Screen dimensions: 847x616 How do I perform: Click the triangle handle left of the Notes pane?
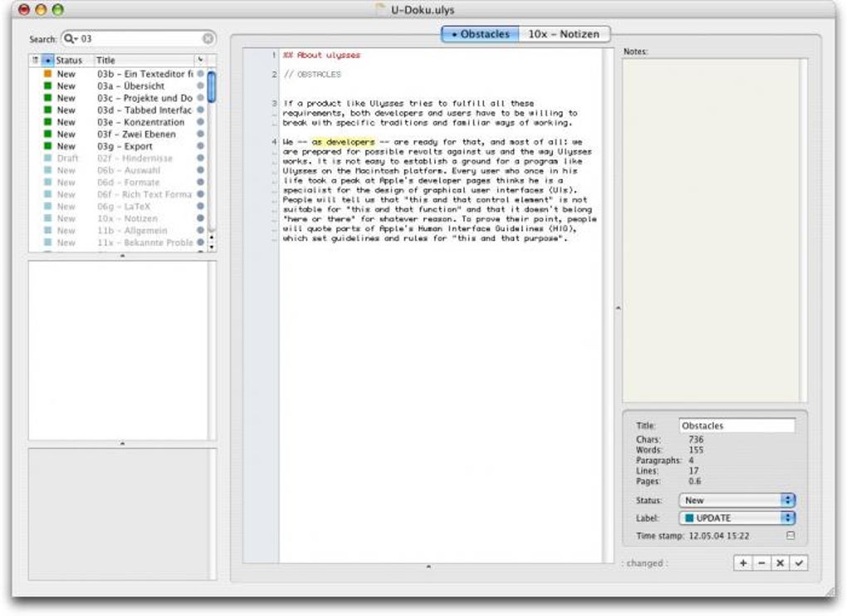tap(619, 308)
